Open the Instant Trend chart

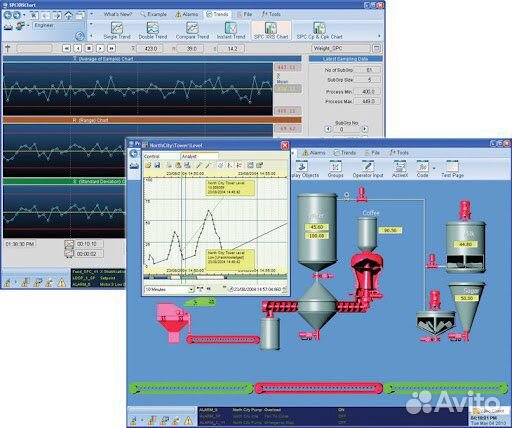click(231, 31)
